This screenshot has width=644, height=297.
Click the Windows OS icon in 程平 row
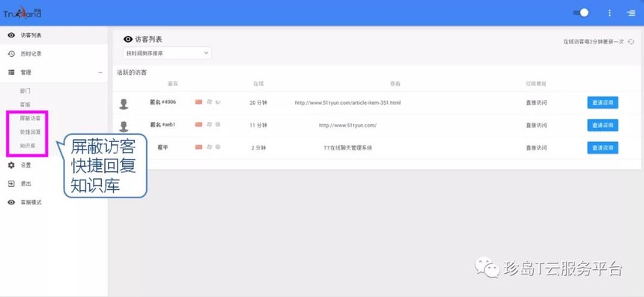(x=209, y=147)
